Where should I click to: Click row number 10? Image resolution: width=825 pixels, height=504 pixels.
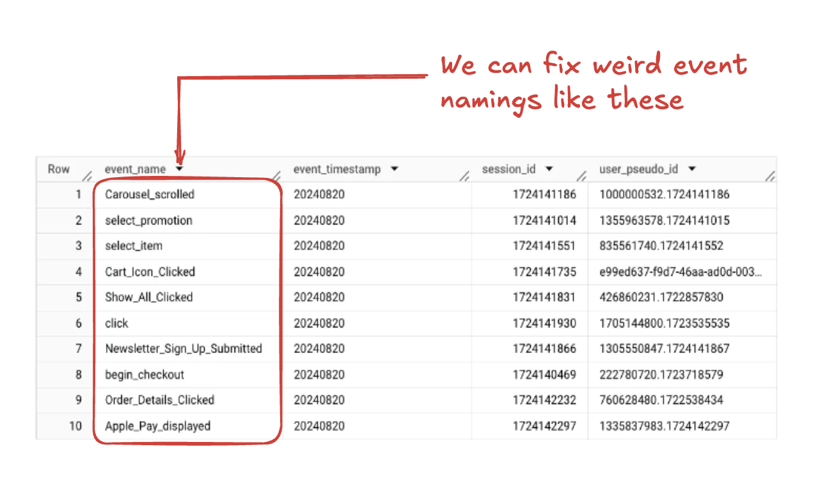tap(76, 426)
